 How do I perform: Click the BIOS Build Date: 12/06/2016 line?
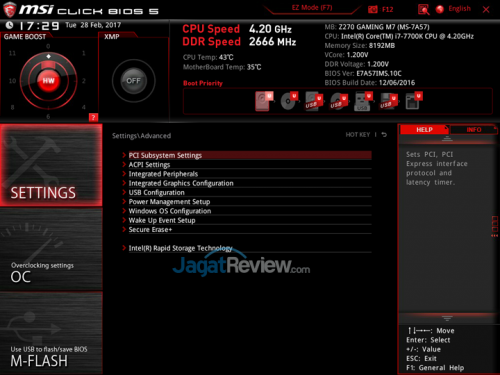tap(370, 83)
